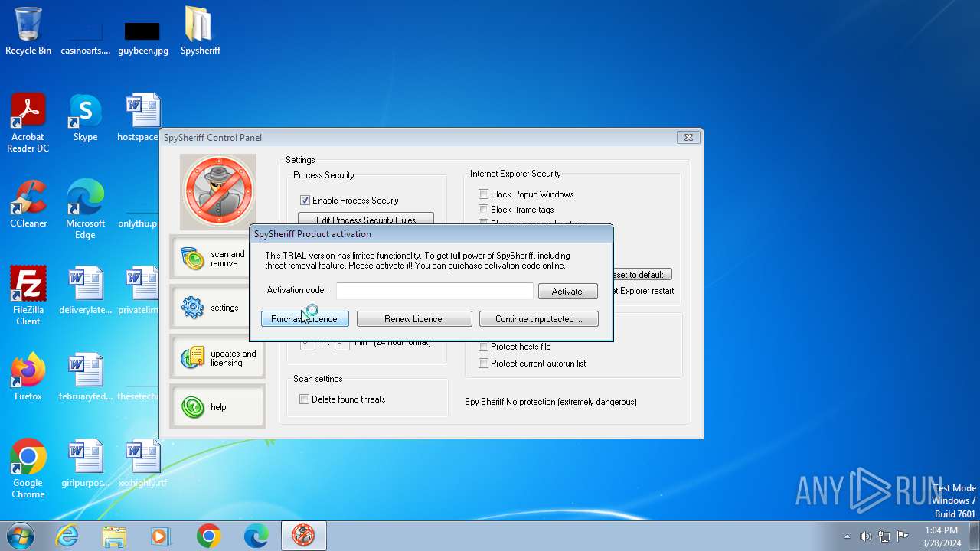The image size is (980, 551).
Task: Open the volume control in system tray
Action: [x=865, y=536]
